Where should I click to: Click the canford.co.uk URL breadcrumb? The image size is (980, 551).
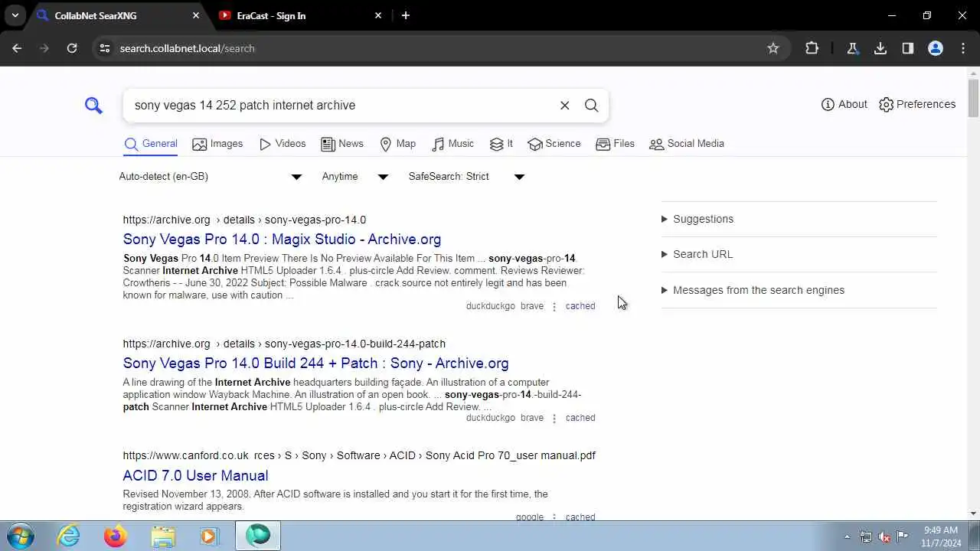pos(359,455)
